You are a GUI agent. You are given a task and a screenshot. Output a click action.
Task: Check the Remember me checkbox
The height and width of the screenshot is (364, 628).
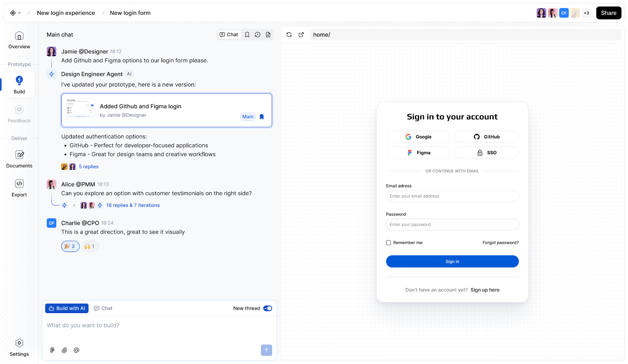(388, 242)
